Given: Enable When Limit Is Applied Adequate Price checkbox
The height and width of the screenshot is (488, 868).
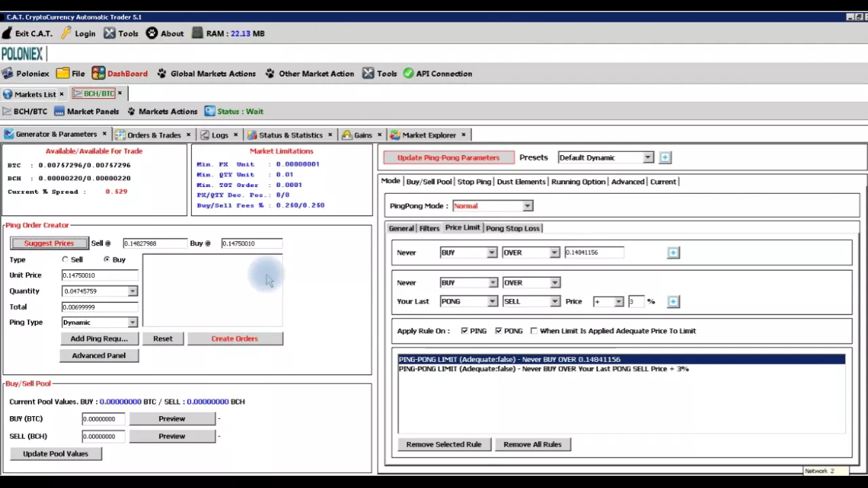Looking at the screenshot, I should 534,331.
